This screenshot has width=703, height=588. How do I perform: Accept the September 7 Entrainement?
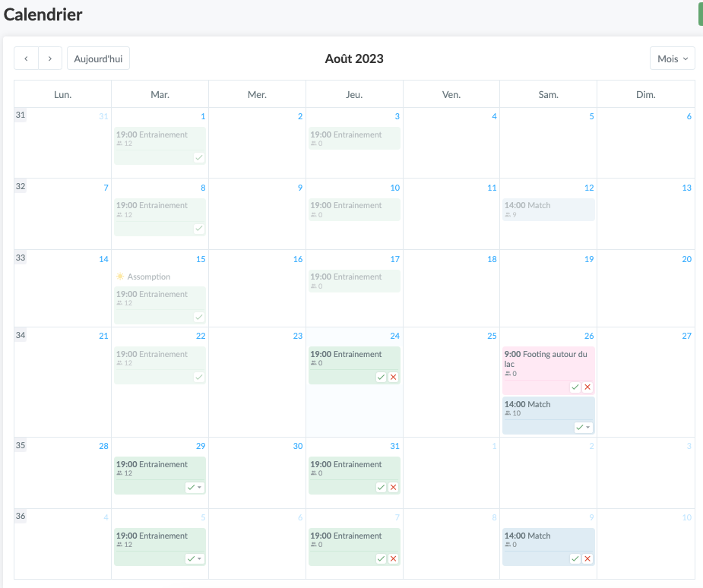point(381,558)
